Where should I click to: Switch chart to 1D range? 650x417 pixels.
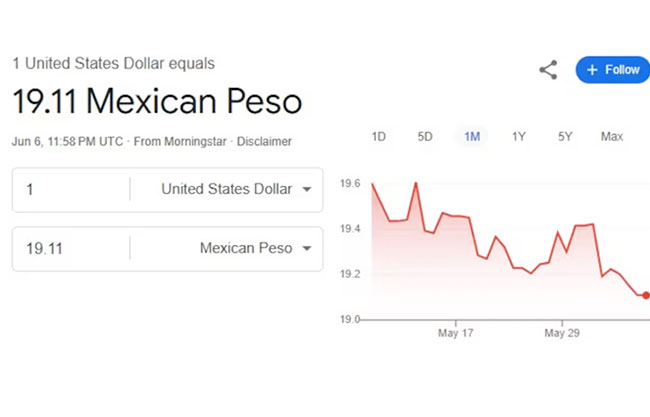coord(379,136)
